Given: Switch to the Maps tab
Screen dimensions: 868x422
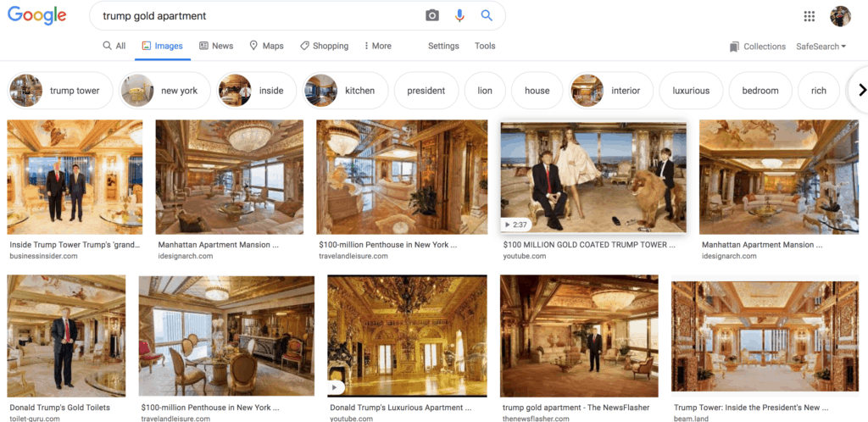Looking at the screenshot, I should click(266, 46).
